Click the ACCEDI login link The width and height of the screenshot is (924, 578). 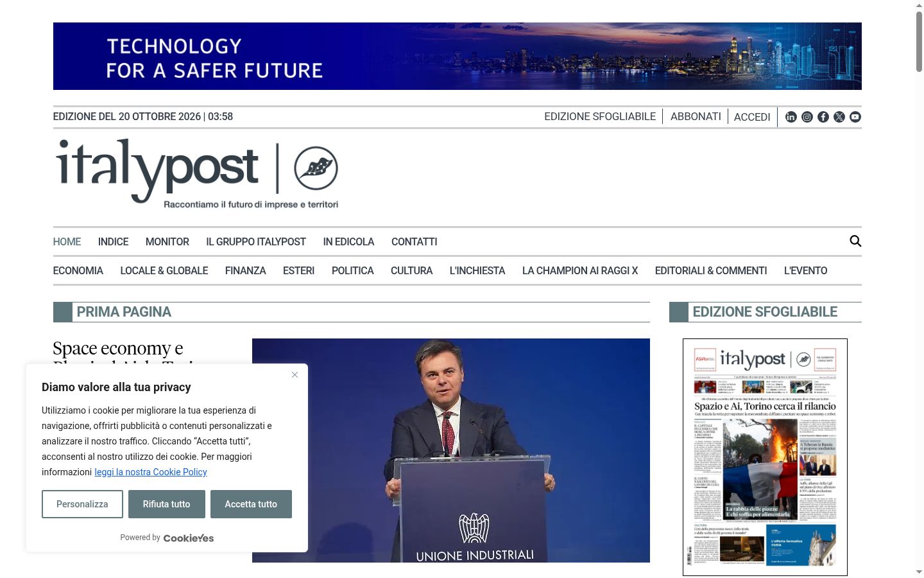pos(752,117)
